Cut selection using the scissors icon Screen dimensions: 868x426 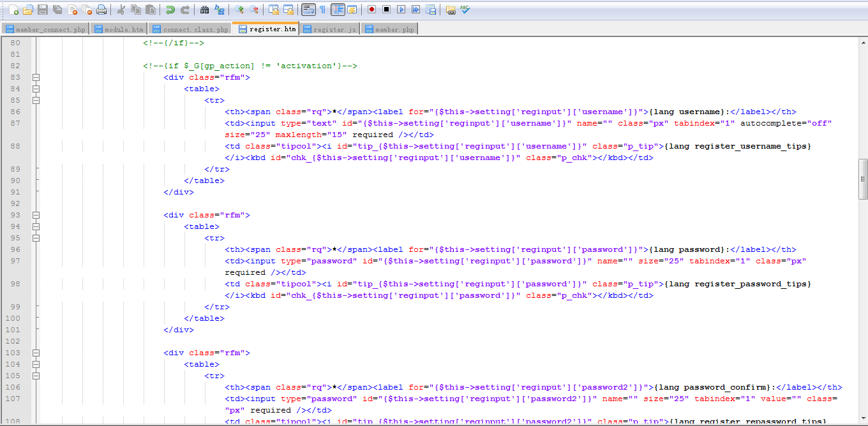(x=120, y=10)
